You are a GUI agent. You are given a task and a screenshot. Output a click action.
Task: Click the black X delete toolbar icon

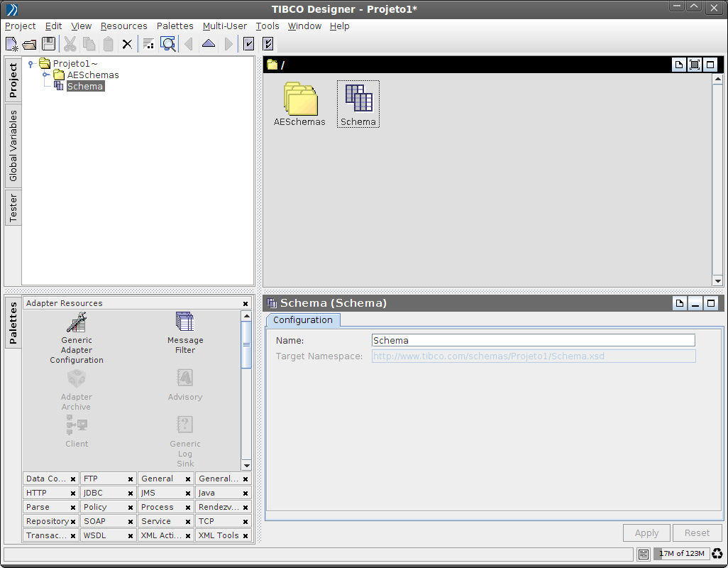click(127, 44)
